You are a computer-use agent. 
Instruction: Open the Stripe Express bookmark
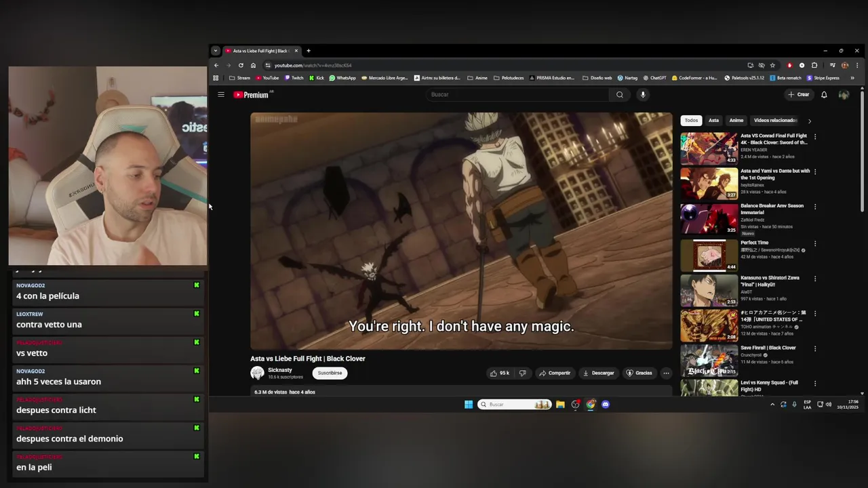point(823,78)
